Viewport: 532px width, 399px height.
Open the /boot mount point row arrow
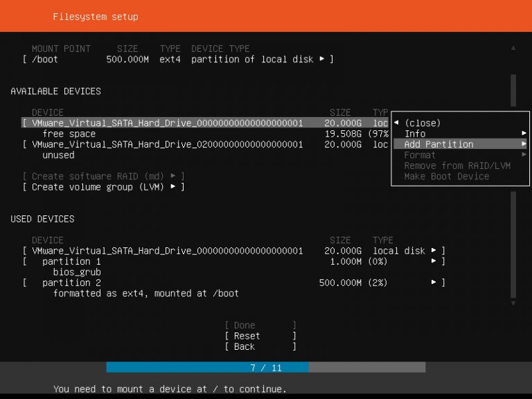tap(321, 59)
